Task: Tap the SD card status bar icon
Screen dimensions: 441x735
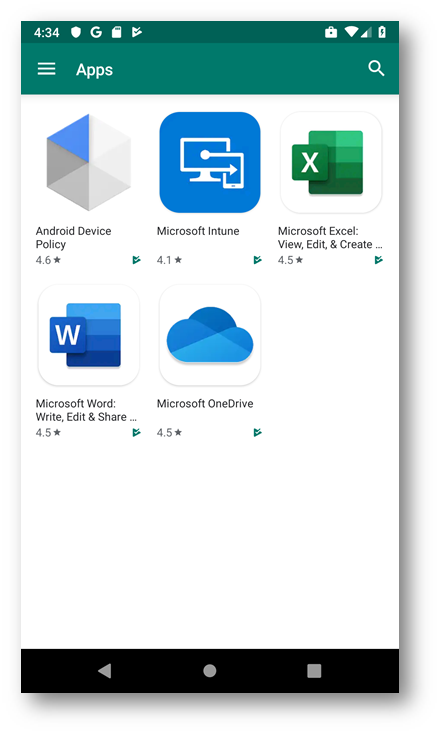Action: pyautogui.click(x=117, y=32)
